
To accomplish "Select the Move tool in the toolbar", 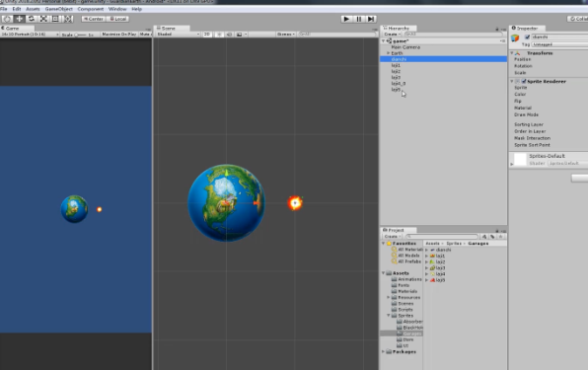I will point(20,19).
